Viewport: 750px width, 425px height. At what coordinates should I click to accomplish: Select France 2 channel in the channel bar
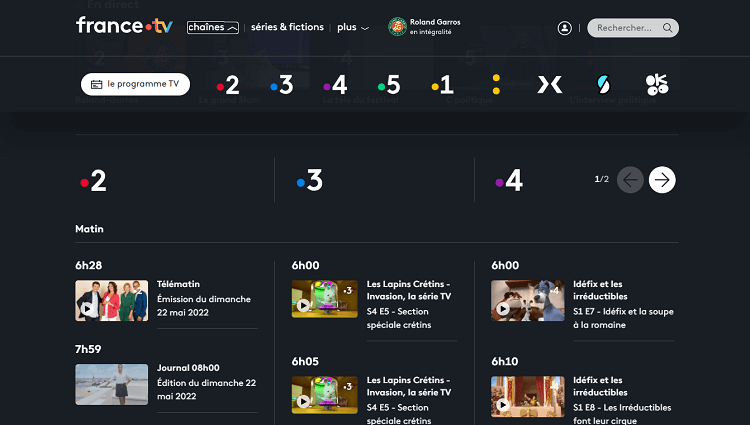click(x=228, y=85)
